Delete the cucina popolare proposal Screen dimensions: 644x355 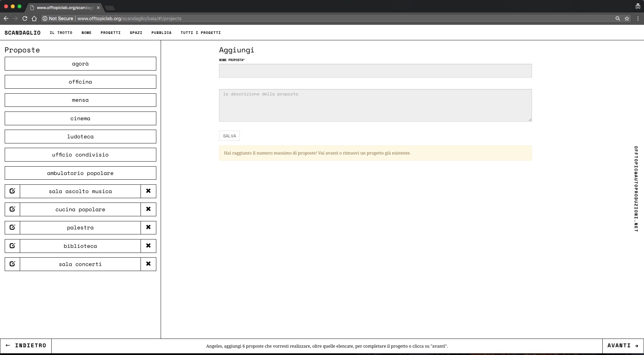148,209
